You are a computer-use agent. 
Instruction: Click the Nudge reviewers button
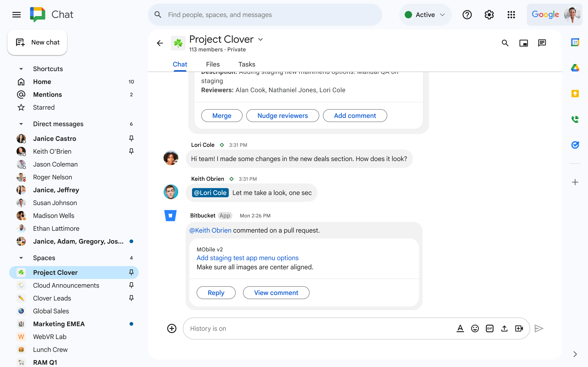(x=282, y=116)
